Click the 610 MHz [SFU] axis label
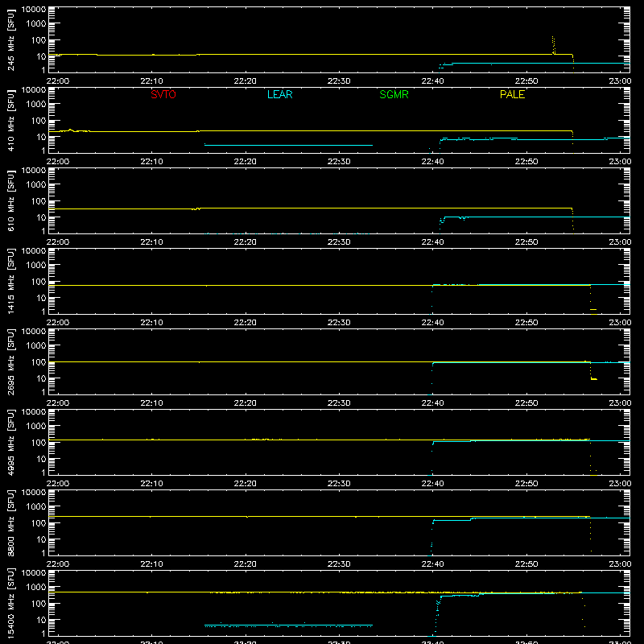Image resolution: width=644 pixels, height=644 pixels. [10, 200]
